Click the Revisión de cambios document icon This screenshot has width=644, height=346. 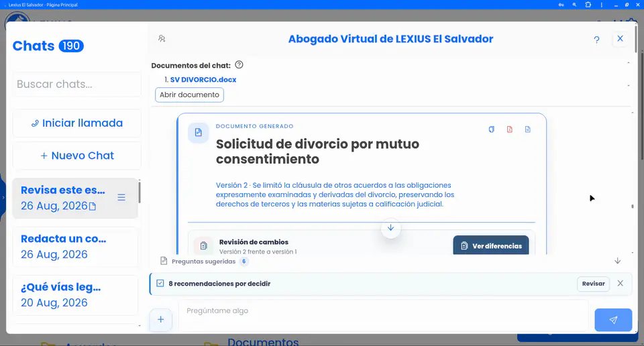click(x=203, y=246)
